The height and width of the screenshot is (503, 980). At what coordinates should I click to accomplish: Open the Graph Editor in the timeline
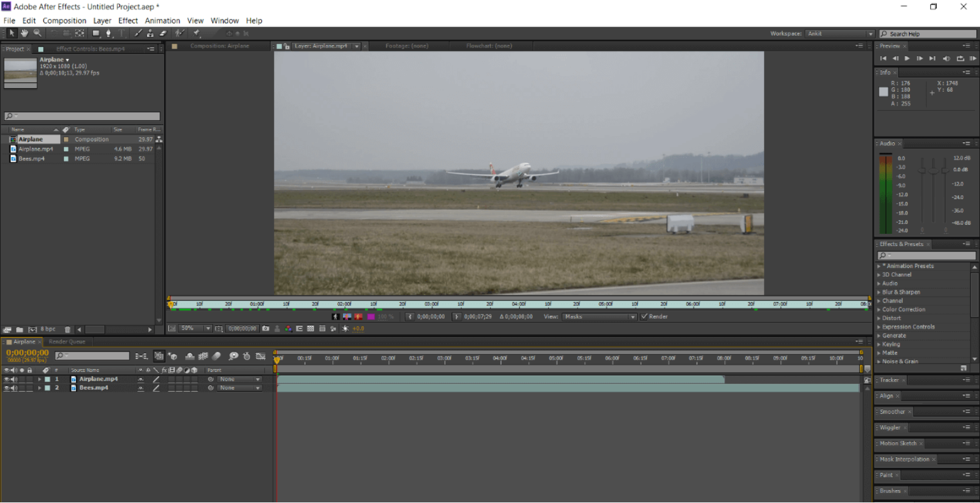[x=261, y=356]
